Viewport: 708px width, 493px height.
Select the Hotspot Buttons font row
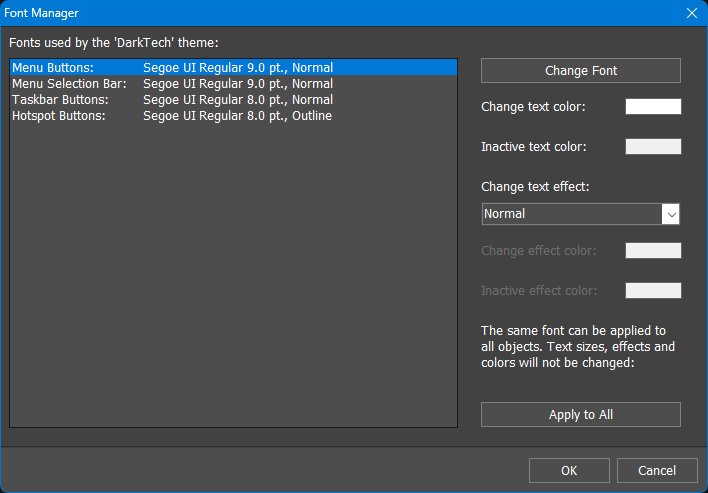[x=233, y=116]
